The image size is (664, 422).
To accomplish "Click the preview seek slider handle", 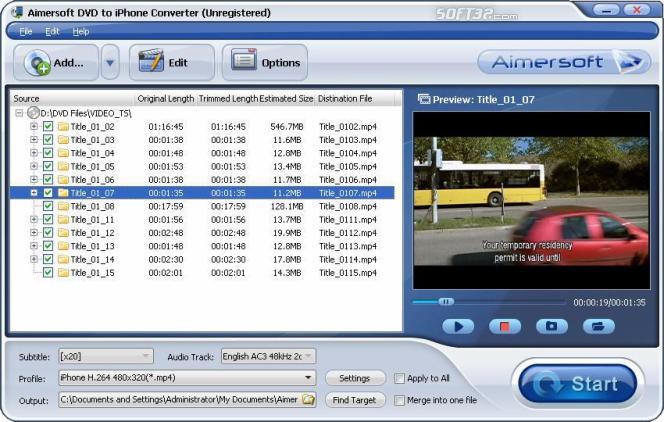I will [x=446, y=302].
